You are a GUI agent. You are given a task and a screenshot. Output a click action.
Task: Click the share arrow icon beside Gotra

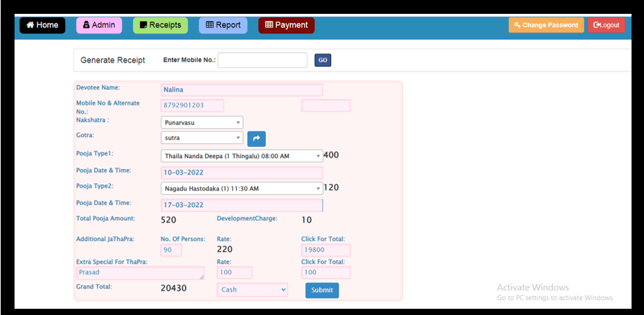[x=256, y=138]
